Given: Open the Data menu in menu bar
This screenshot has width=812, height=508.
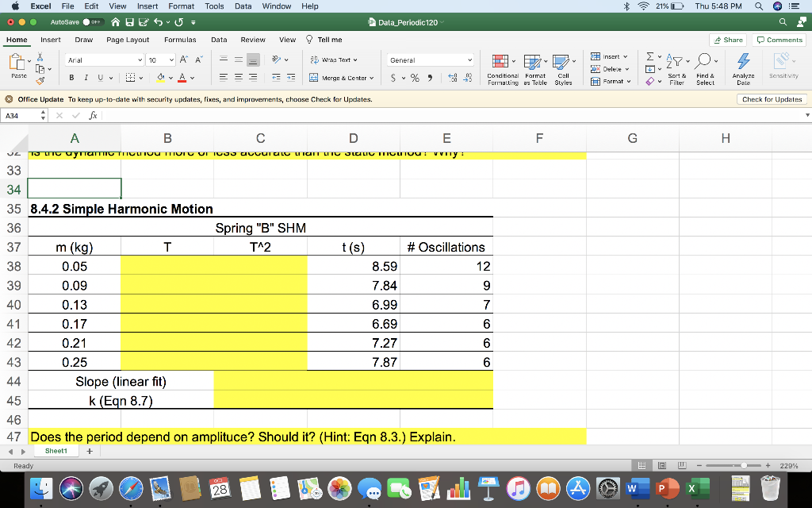Looking at the screenshot, I should pyautogui.click(x=243, y=6).
